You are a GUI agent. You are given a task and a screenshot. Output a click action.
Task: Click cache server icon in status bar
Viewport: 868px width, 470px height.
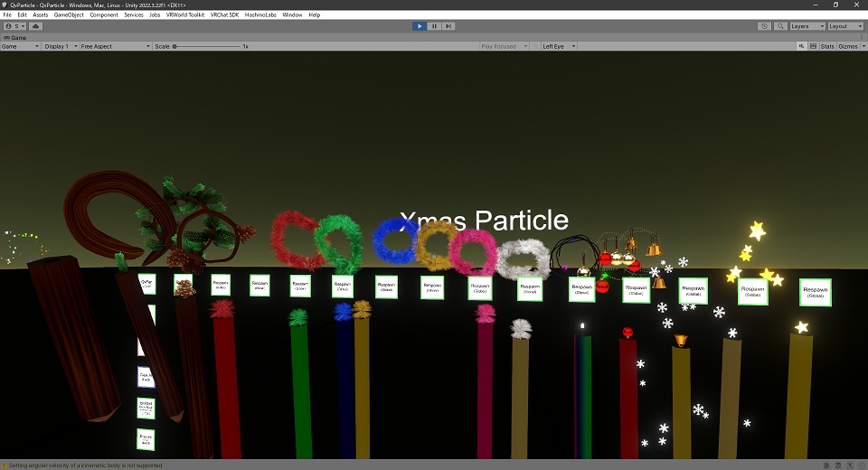coord(838,465)
